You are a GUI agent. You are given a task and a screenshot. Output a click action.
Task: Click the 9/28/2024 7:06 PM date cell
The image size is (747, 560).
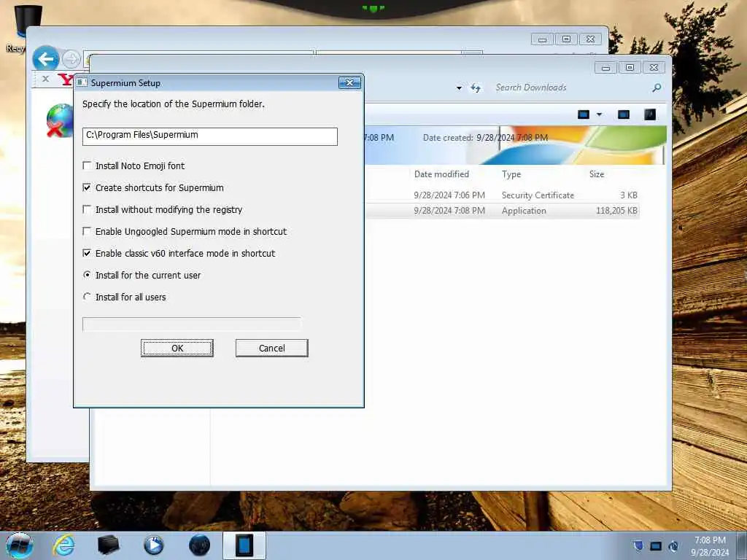point(449,195)
